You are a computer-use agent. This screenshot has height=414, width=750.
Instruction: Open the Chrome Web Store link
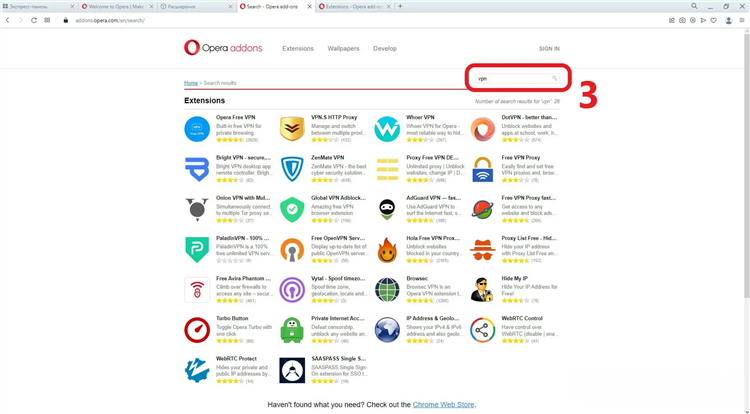tap(443, 404)
